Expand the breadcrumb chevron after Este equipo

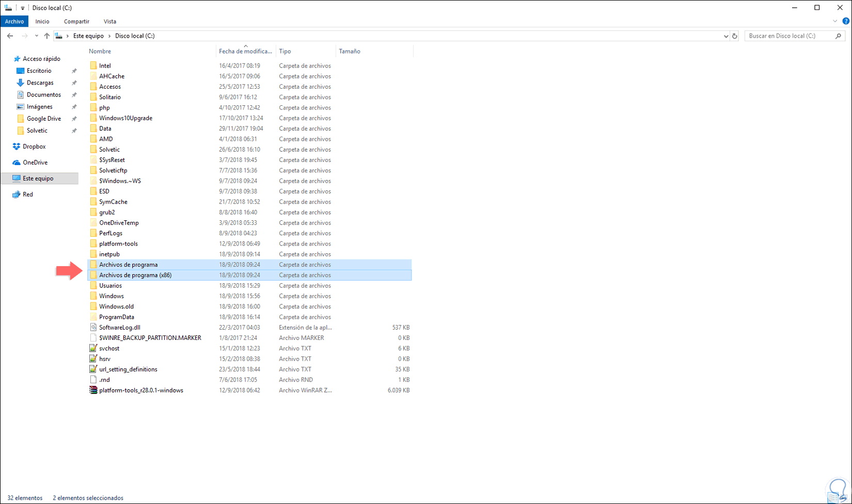coord(109,36)
